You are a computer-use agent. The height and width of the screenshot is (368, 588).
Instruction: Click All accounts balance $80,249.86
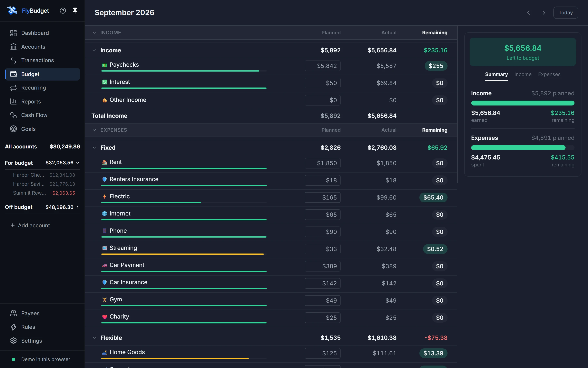pyautogui.click(x=65, y=147)
